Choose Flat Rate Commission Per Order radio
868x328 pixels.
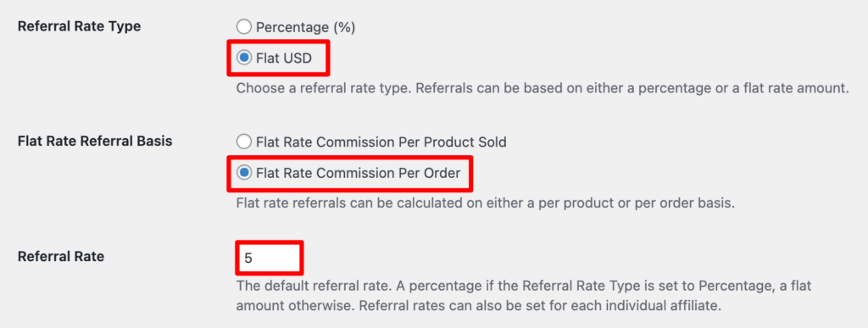point(243,173)
